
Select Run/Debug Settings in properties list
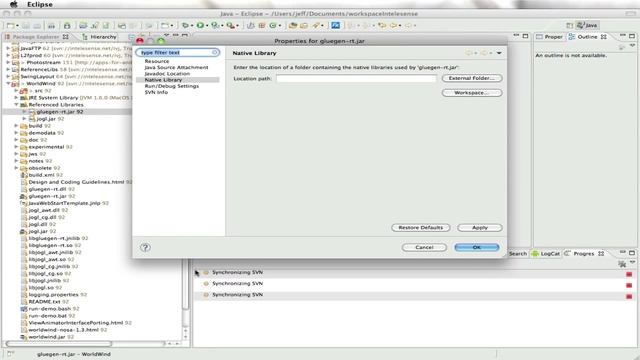[172, 86]
